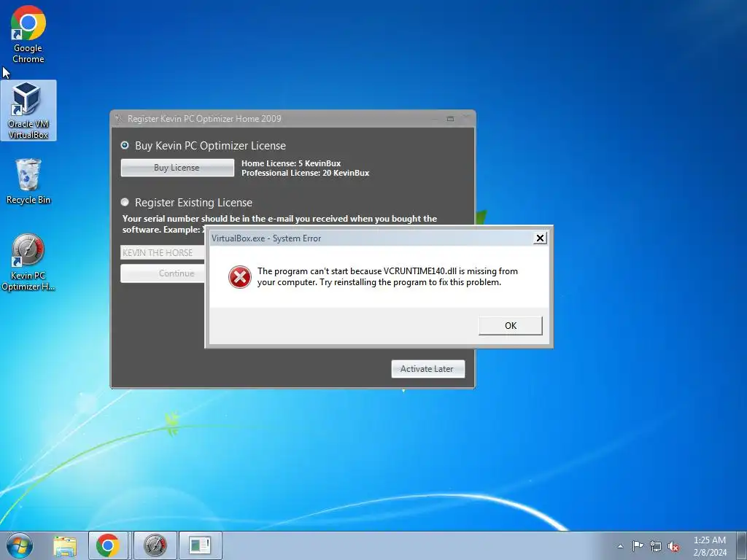Click the Activate Later button
Image resolution: width=747 pixels, height=560 pixels.
tap(427, 369)
